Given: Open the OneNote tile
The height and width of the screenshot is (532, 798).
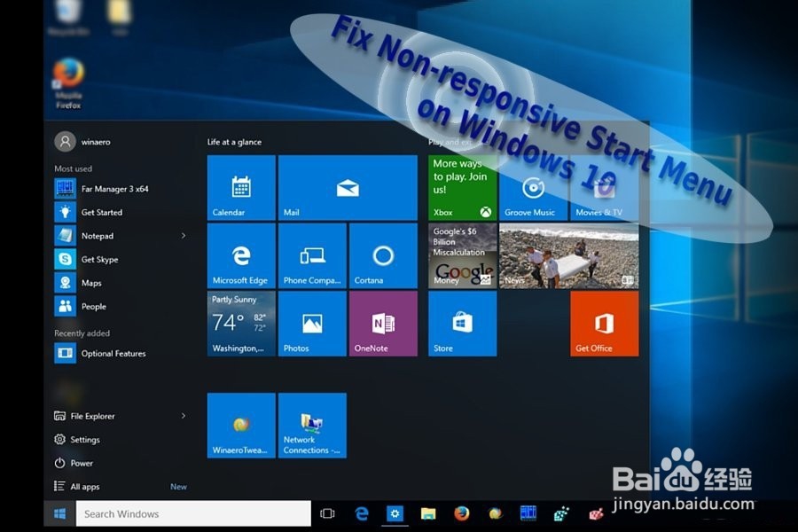Looking at the screenshot, I should point(382,324).
